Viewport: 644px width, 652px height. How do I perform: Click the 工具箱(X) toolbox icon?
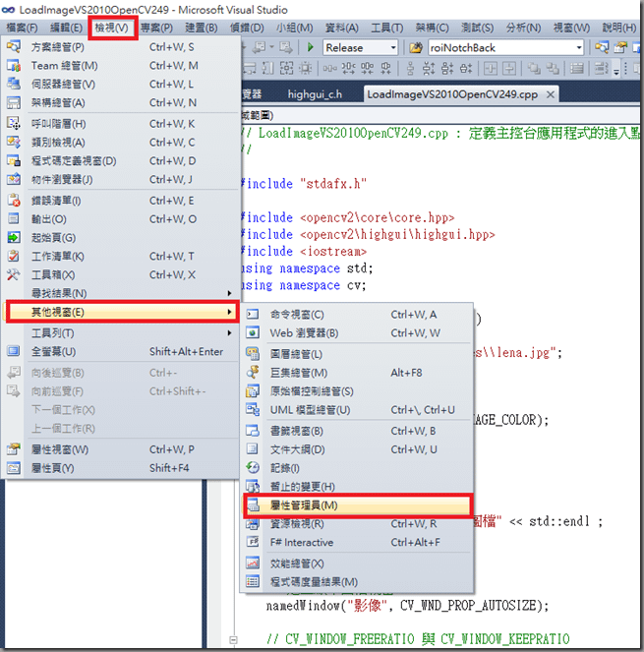pyautogui.click(x=14, y=274)
